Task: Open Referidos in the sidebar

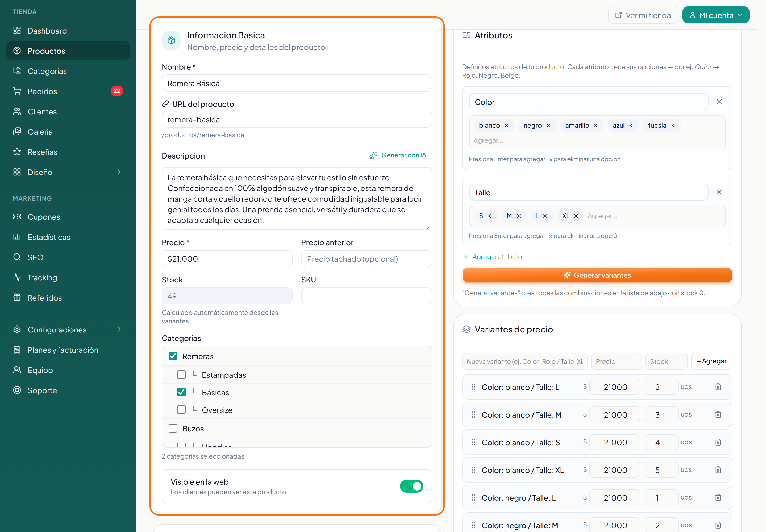Action: coord(68,298)
